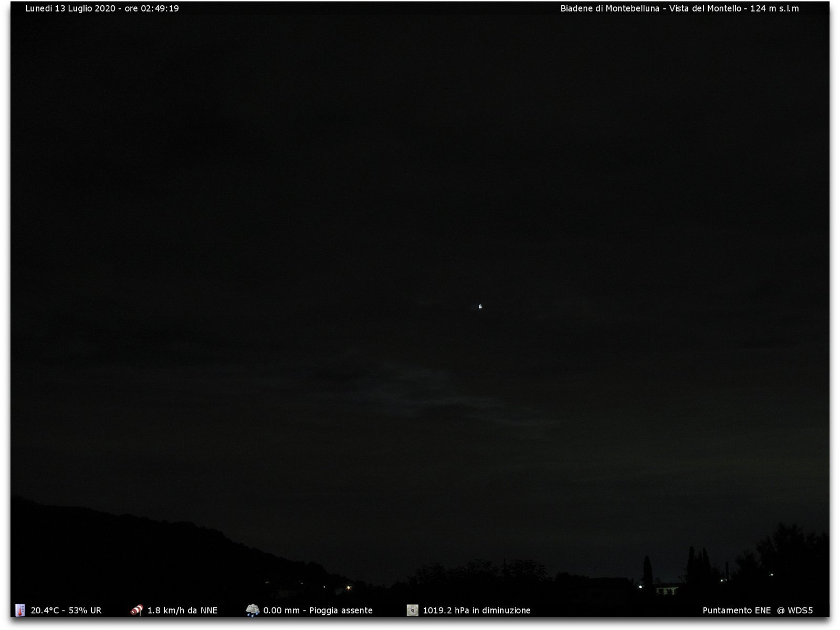Click the 1019.2 hPa in diminuzione reading

click(477, 611)
